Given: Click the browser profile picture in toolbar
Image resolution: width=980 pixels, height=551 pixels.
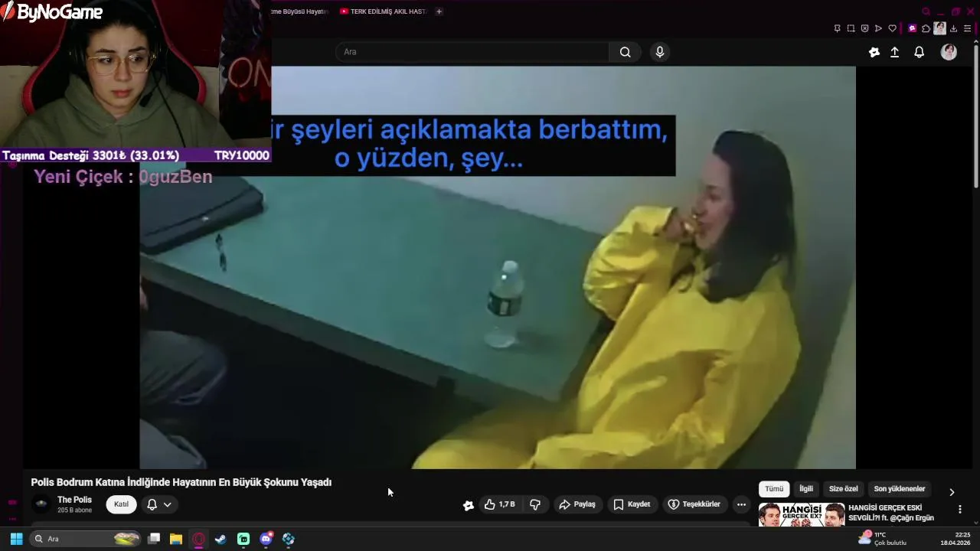Looking at the screenshot, I should coord(939,28).
